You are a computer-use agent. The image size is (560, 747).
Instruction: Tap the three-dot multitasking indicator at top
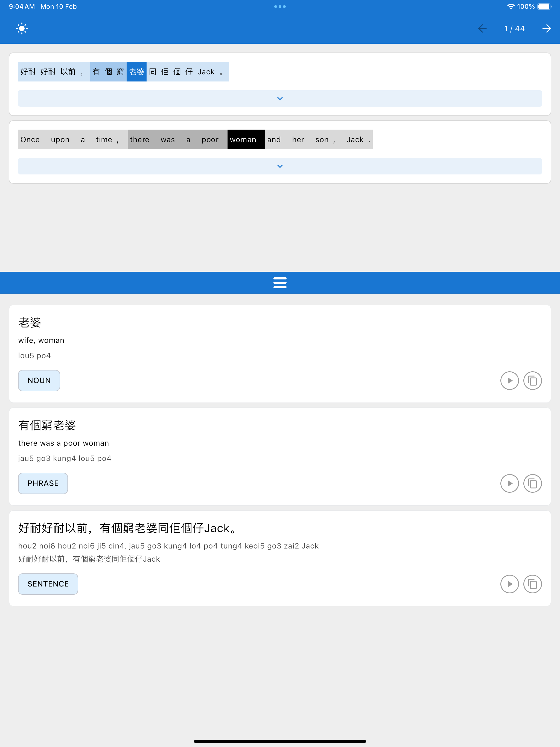click(280, 6)
